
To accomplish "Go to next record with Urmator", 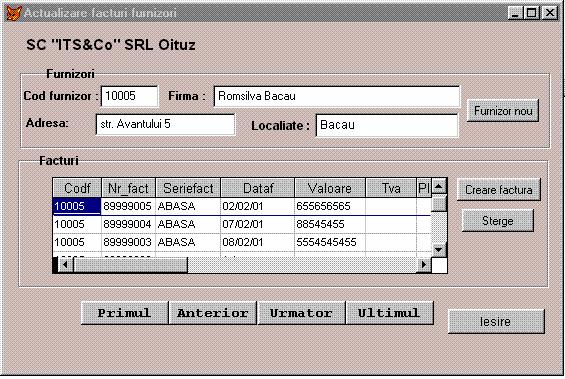I will click(x=301, y=313).
